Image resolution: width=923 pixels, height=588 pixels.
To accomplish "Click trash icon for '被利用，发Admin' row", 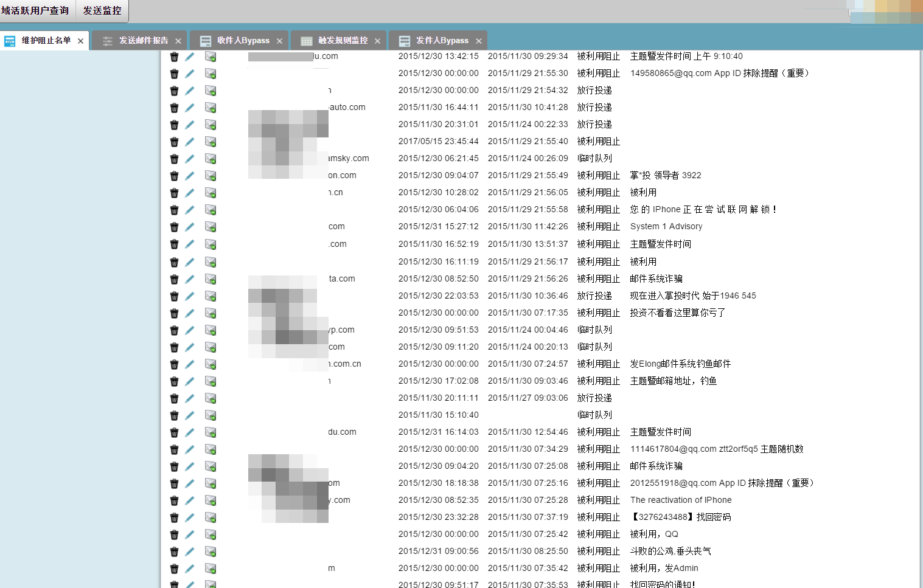I will pyautogui.click(x=174, y=569).
